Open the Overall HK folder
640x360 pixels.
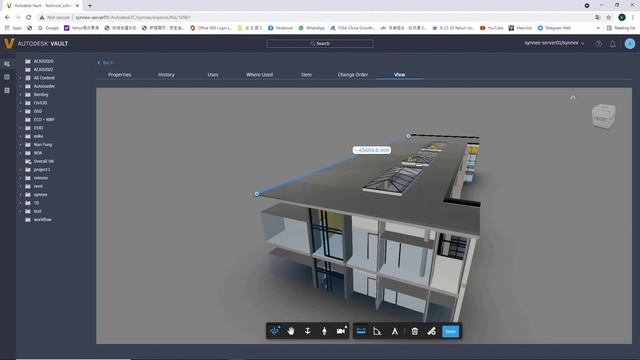(x=43, y=161)
